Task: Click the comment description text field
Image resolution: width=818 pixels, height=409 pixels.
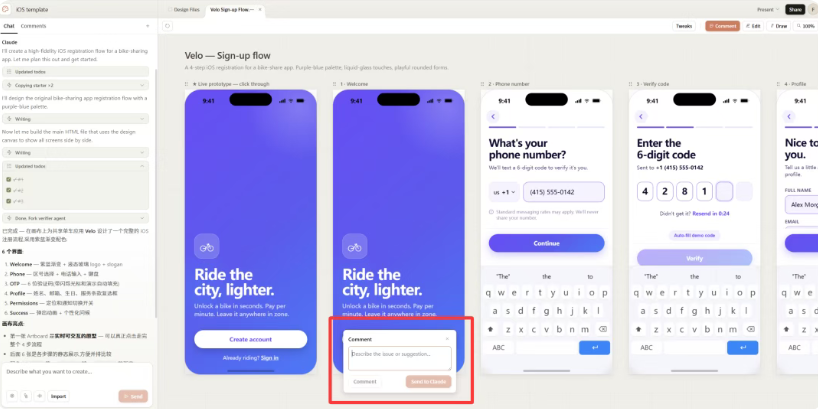Action: [400, 358]
